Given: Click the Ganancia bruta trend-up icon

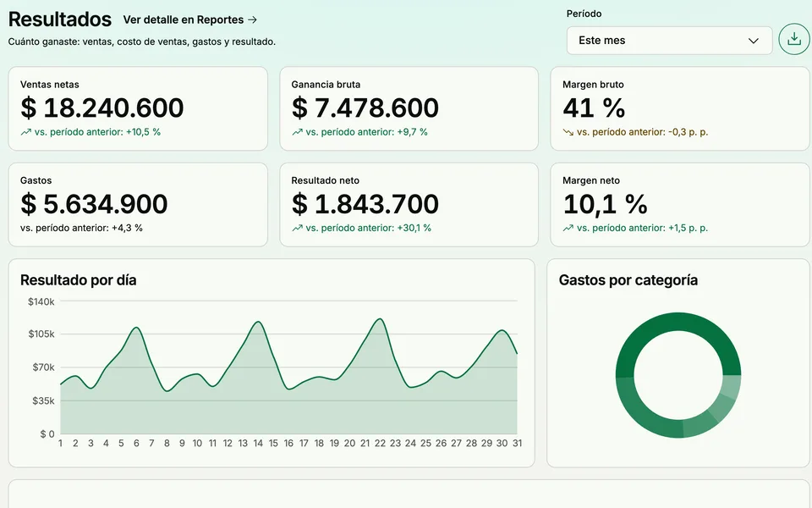Looking at the screenshot, I should 297,132.
